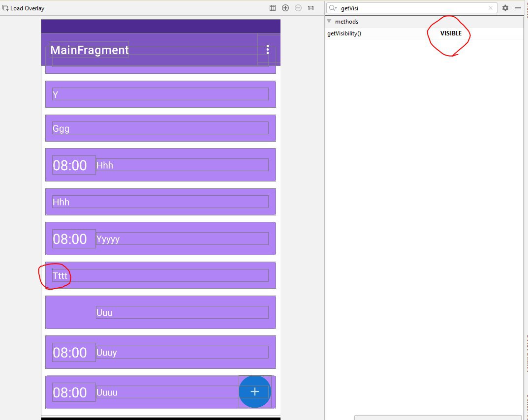The height and width of the screenshot is (420, 528).
Task: Reset zoom to 1:1 actual size
Action: point(311,8)
